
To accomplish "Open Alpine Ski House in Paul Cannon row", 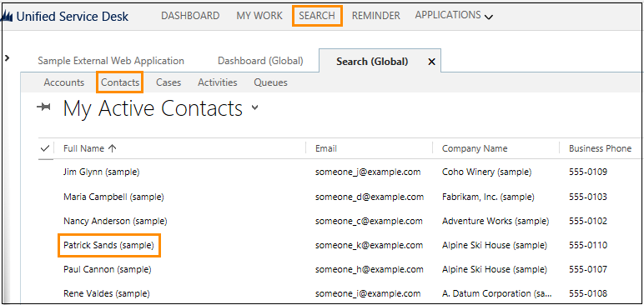I will (495, 269).
